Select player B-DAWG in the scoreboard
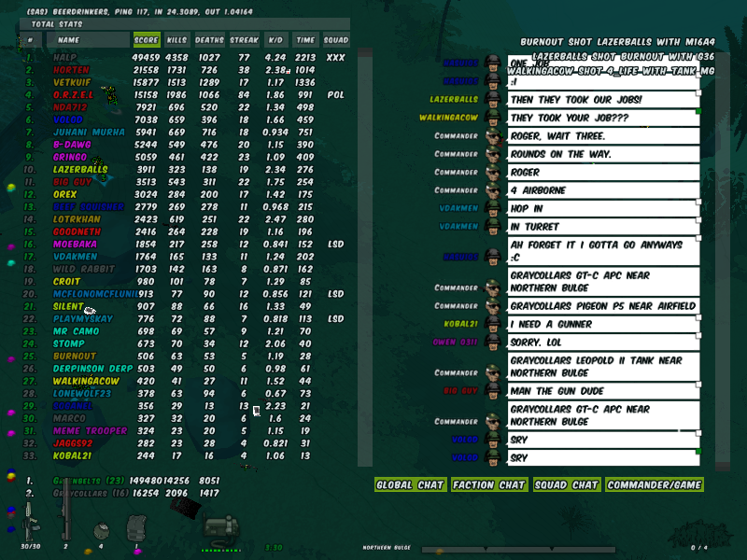The width and height of the screenshot is (747, 560). (x=72, y=145)
